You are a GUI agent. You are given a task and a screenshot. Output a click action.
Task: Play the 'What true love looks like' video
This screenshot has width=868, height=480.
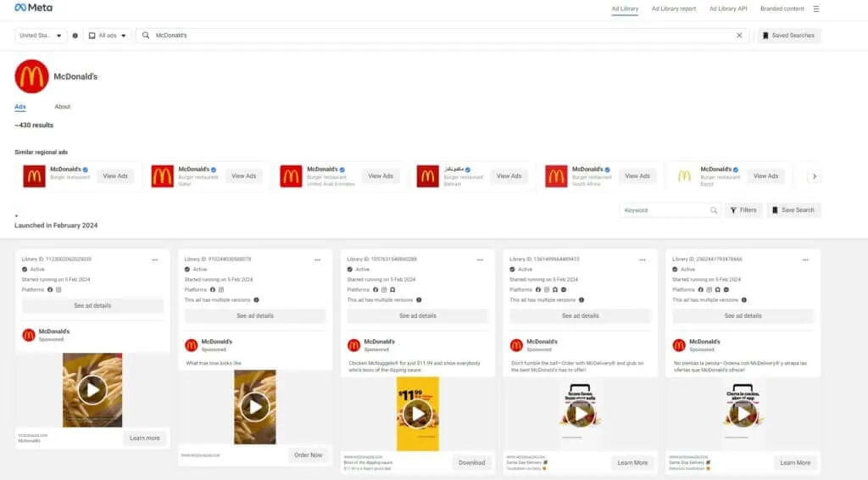coord(254,407)
